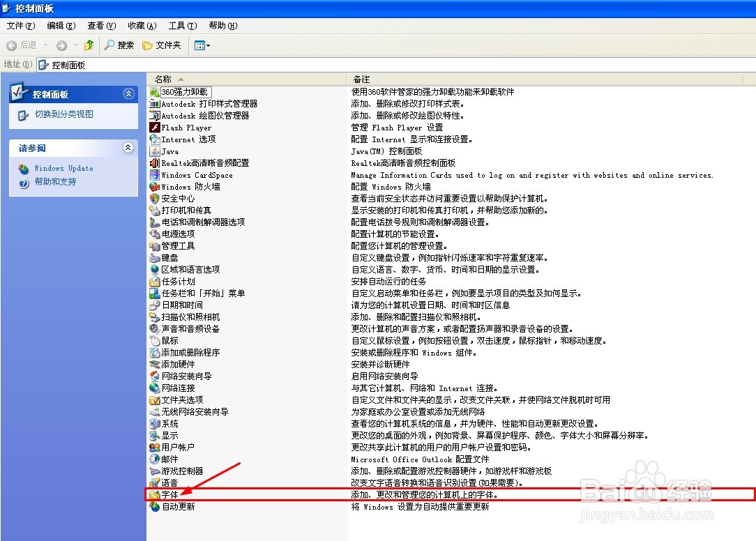Open 管理工具 icon
The image size is (756, 541).
(x=154, y=246)
